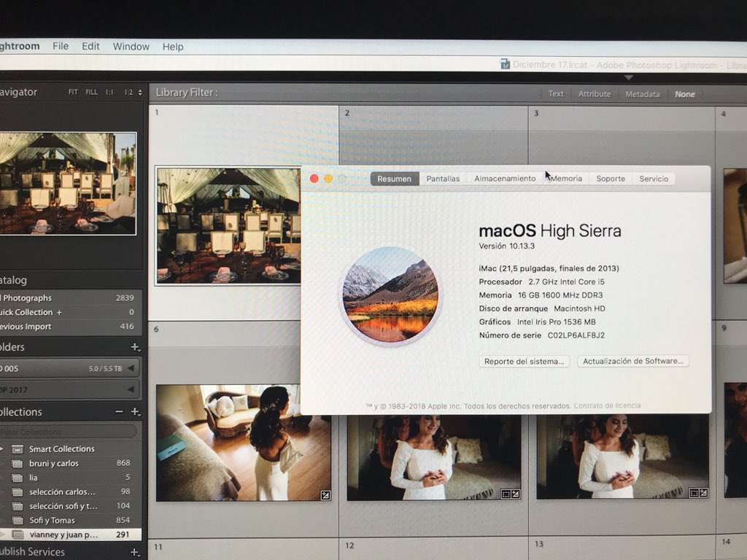This screenshot has height=560, width=747.
Task: Add a collection with plus icon
Action: tap(135, 411)
